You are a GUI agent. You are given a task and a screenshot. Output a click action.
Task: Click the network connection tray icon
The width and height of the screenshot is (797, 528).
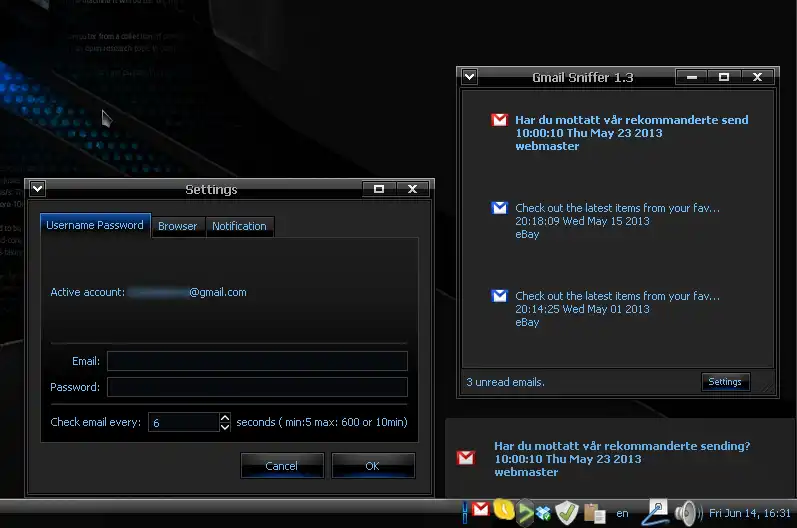pos(655,513)
